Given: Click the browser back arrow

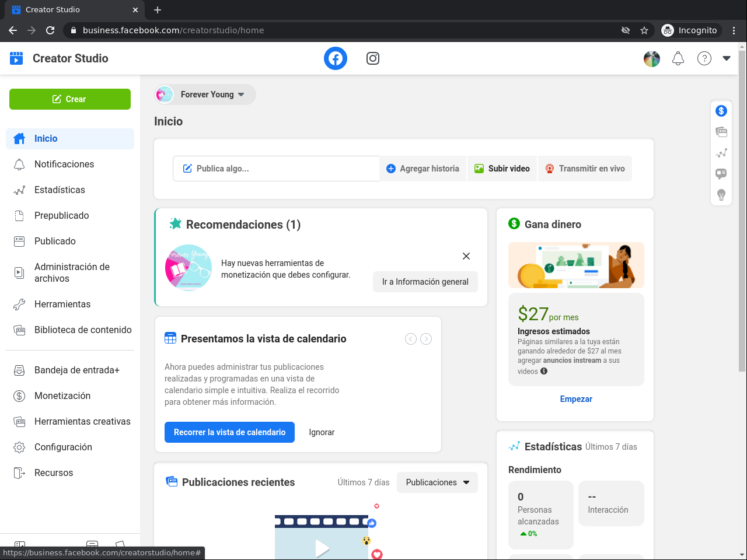Looking at the screenshot, I should [13, 30].
